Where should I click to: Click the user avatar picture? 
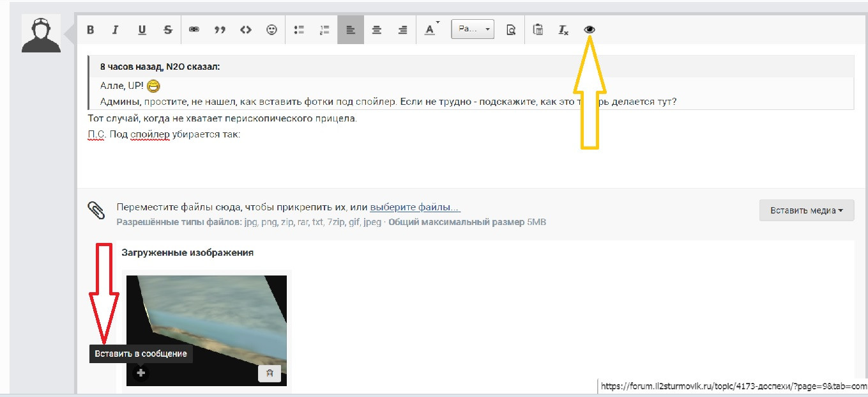point(41,33)
